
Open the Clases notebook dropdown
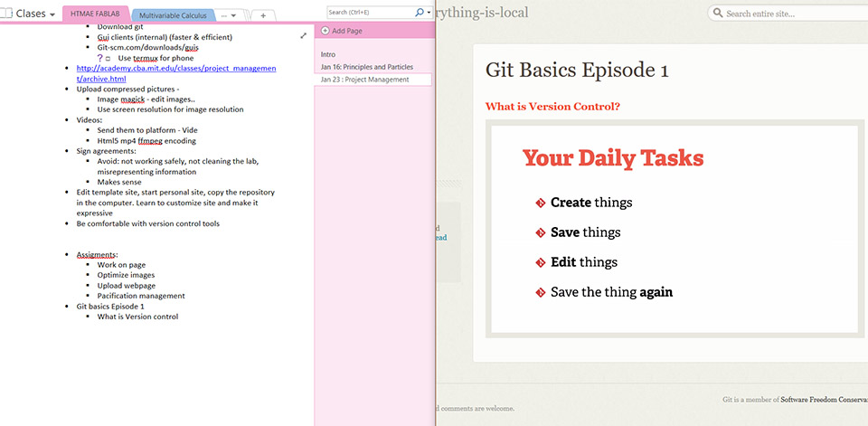tap(52, 14)
